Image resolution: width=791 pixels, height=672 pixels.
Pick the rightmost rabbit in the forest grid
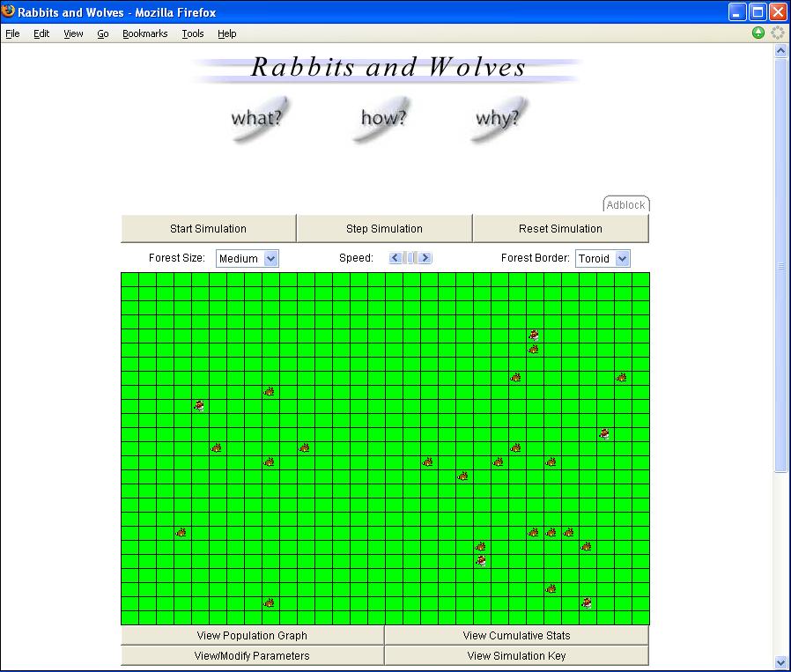pyautogui.click(x=622, y=378)
